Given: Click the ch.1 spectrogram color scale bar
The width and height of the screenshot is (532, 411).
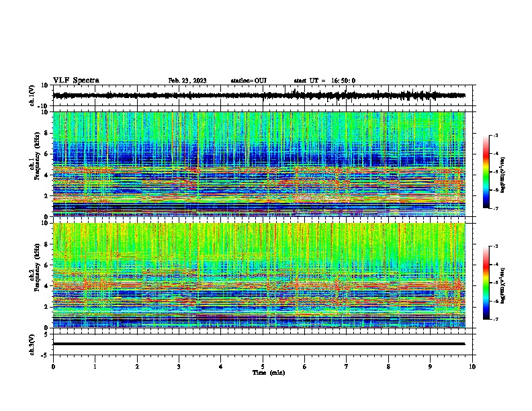Looking at the screenshot, I should click(x=486, y=172).
